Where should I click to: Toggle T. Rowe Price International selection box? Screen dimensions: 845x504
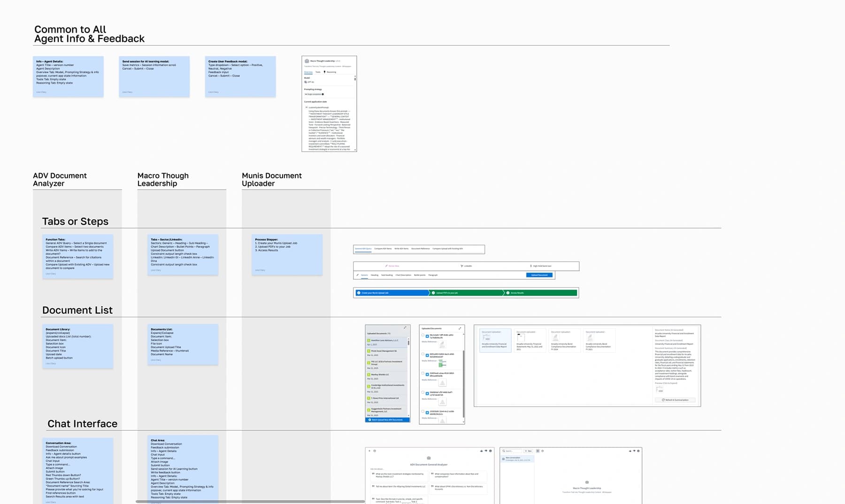(x=369, y=398)
